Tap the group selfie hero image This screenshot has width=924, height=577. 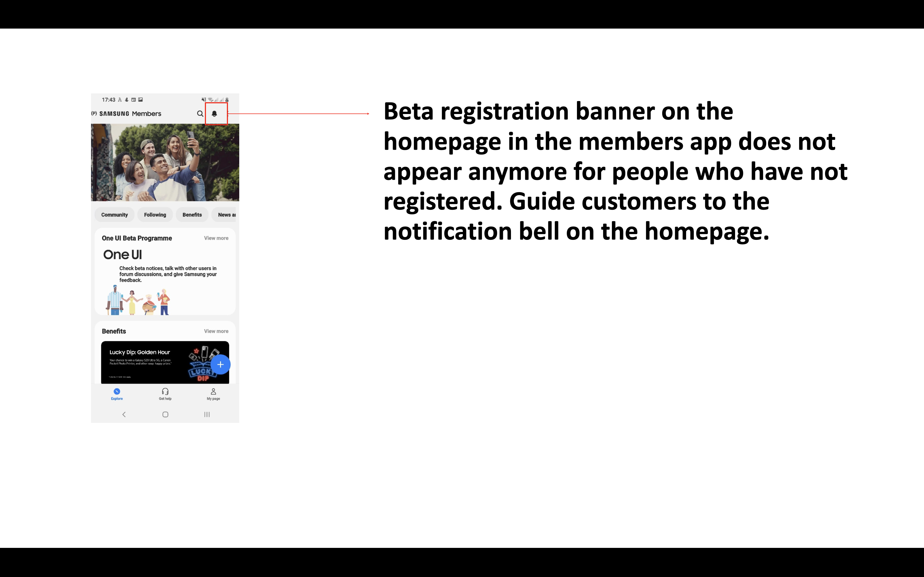165,162
